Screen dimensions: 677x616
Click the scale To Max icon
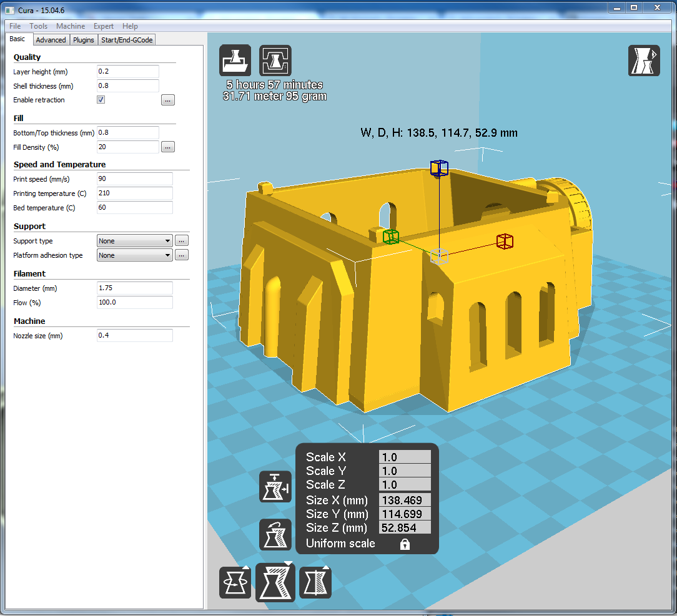275,487
